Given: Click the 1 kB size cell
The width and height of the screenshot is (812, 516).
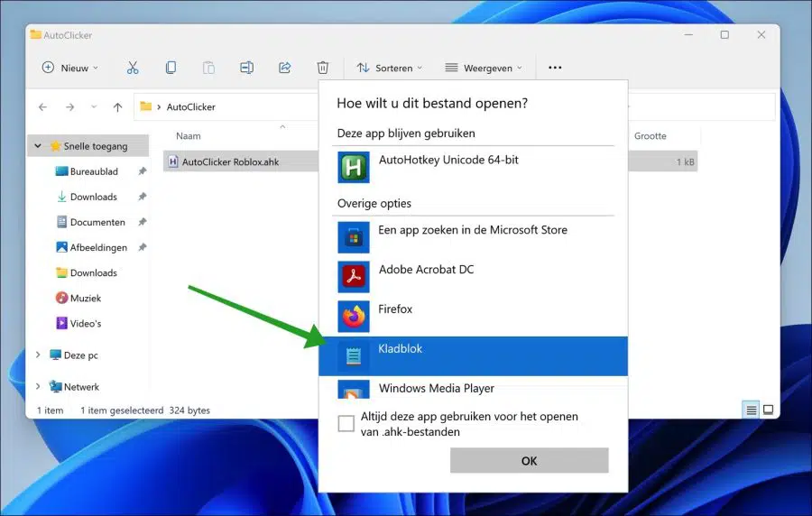Looking at the screenshot, I should 685,162.
